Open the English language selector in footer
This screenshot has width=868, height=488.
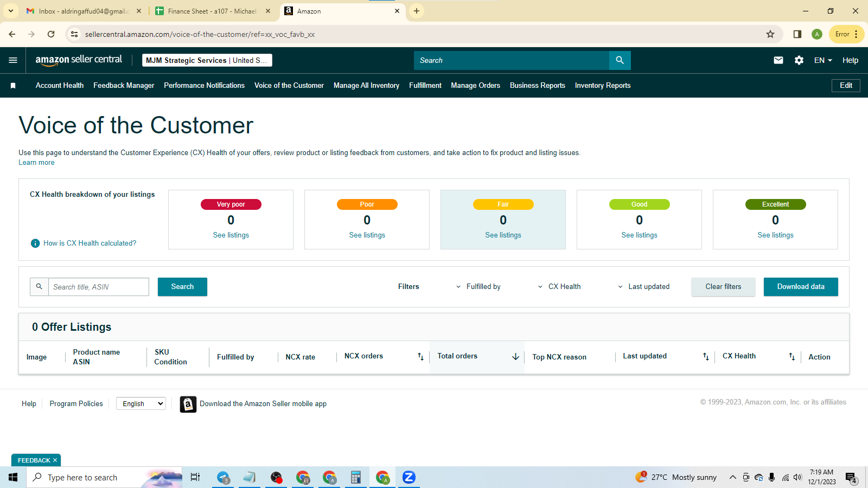click(x=141, y=403)
